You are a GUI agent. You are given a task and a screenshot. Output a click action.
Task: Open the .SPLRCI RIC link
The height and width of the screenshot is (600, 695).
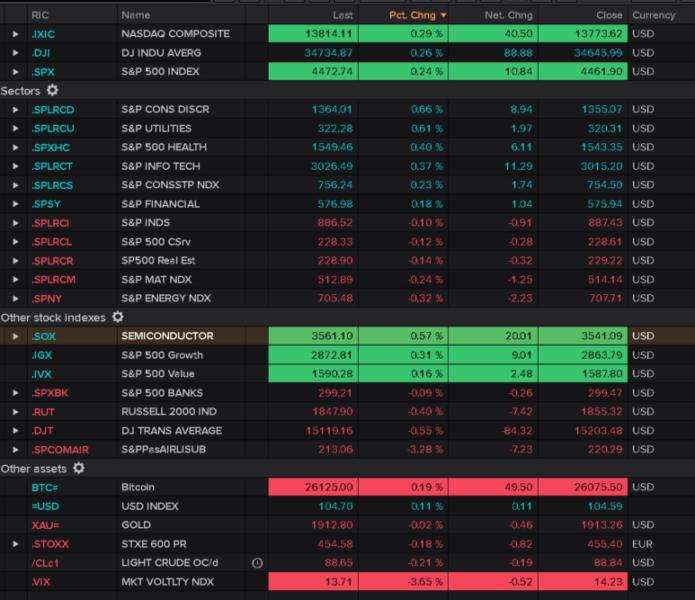tap(50, 223)
